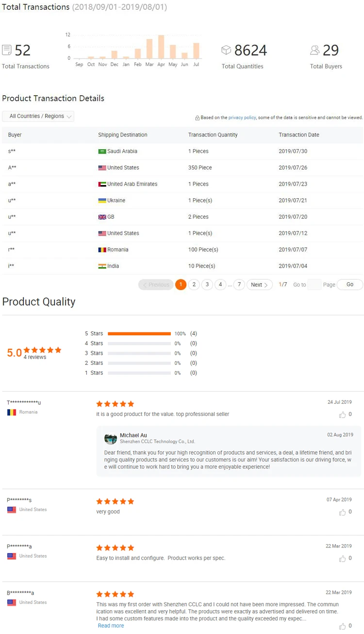Click the Total Buyers people icon
364x634 pixels.
[315, 50]
